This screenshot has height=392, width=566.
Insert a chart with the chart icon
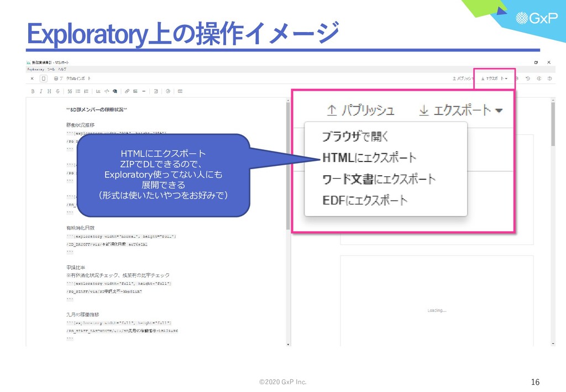pos(98,91)
